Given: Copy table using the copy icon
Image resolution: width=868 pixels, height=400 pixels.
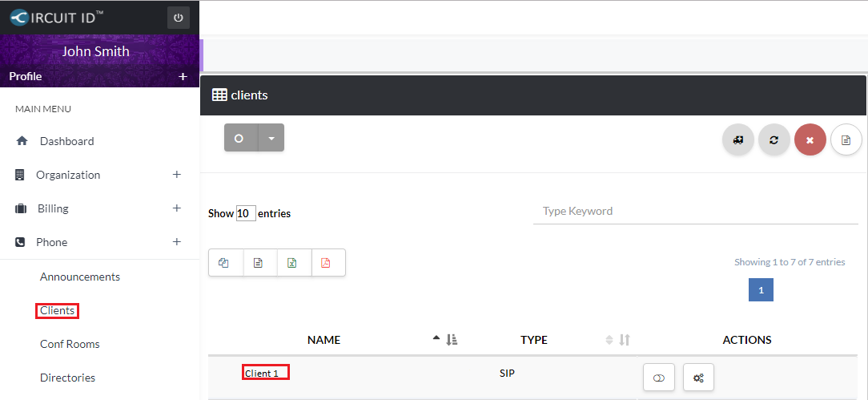Looking at the screenshot, I should [225, 263].
